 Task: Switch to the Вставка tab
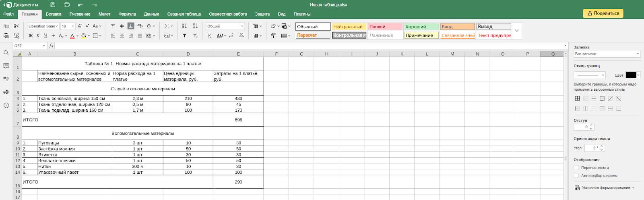pos(54,14)
